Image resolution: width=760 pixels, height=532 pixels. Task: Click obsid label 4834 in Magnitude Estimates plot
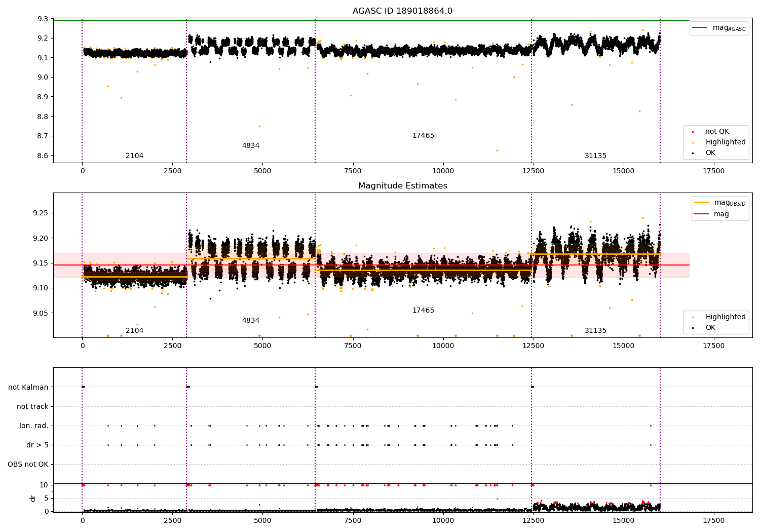[x=251, y=321]
